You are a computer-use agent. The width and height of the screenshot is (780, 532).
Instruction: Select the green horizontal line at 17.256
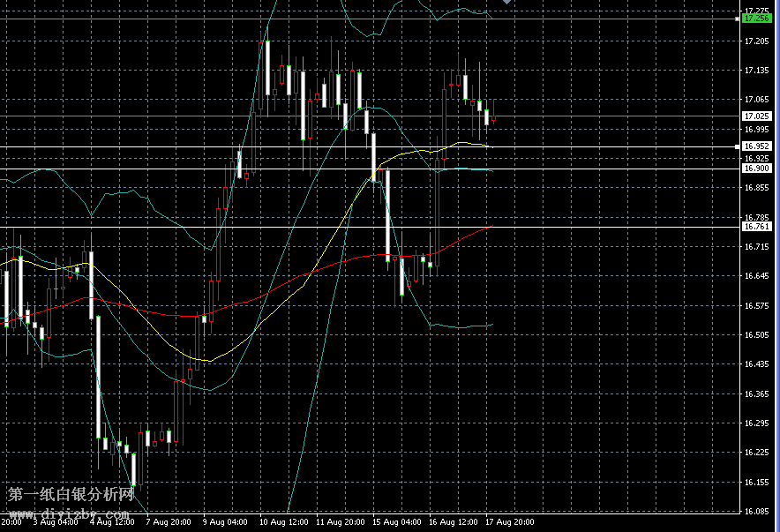click(368, 19)
